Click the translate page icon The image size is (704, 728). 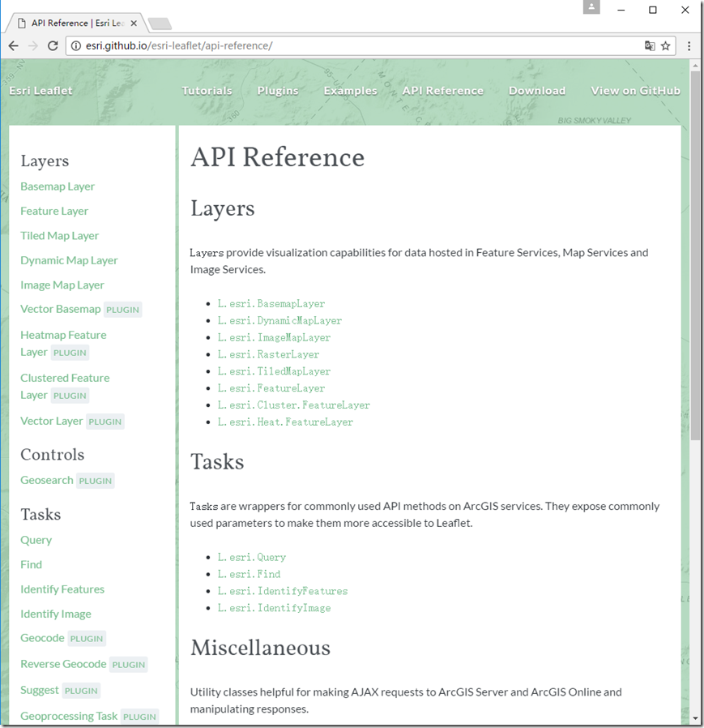pyautogui.click(x=650, y=45)
